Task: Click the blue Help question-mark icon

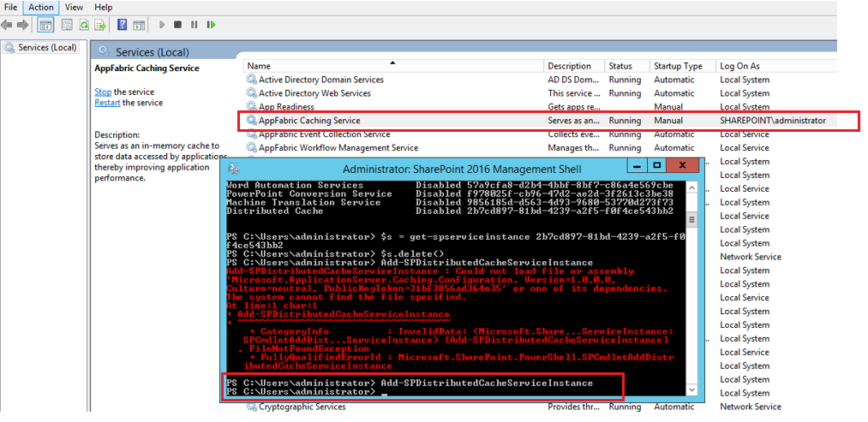Action: pos(123,24)
